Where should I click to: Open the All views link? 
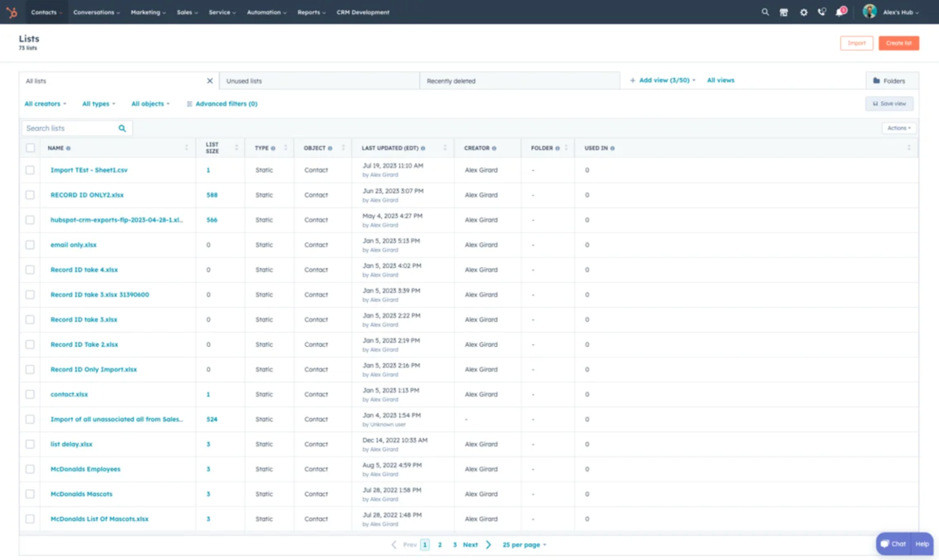coord(721,80)
